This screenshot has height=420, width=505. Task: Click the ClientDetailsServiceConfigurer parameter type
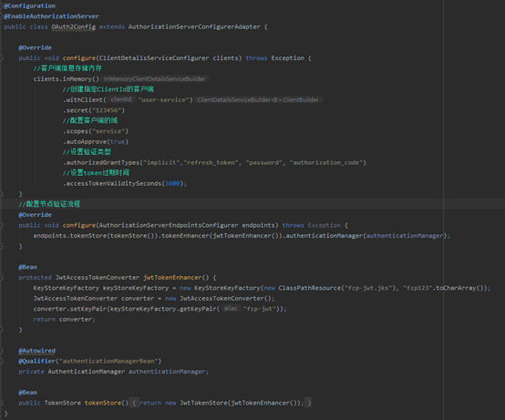point(154,58)
